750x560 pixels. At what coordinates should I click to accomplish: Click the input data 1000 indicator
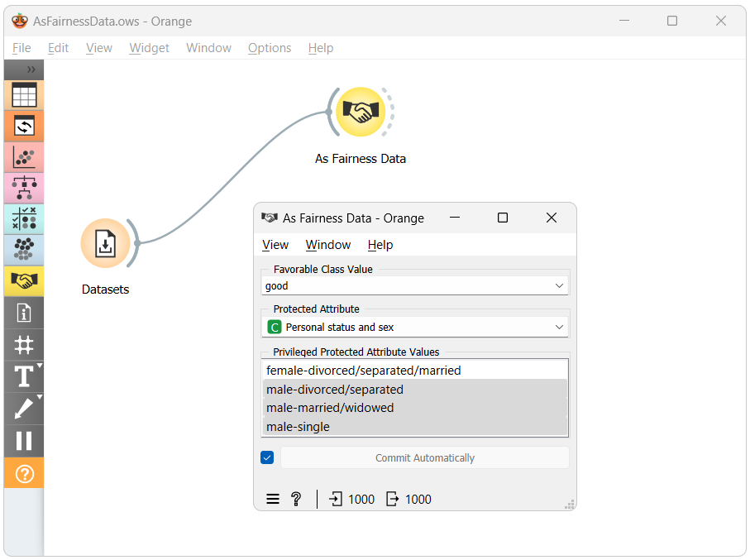[351, 500]
